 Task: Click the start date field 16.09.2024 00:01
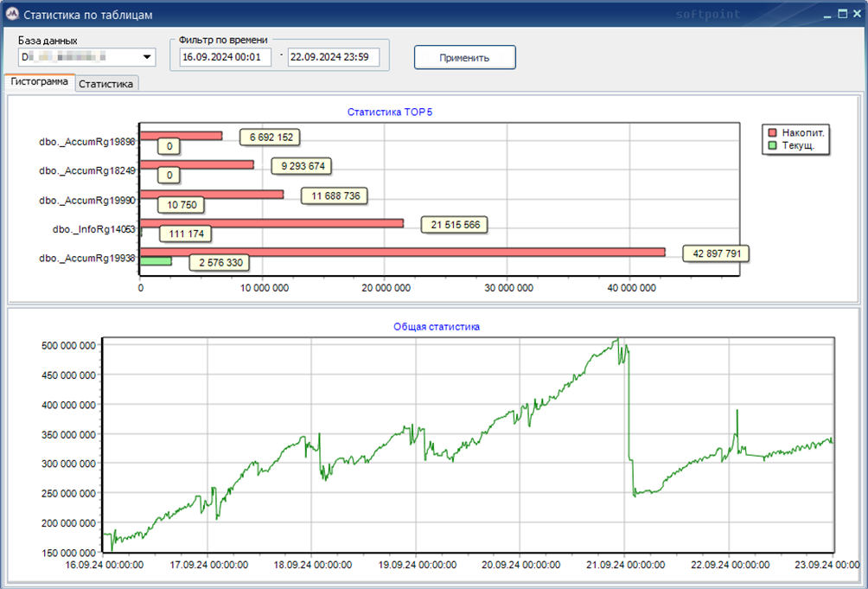[x=225, y=57]
